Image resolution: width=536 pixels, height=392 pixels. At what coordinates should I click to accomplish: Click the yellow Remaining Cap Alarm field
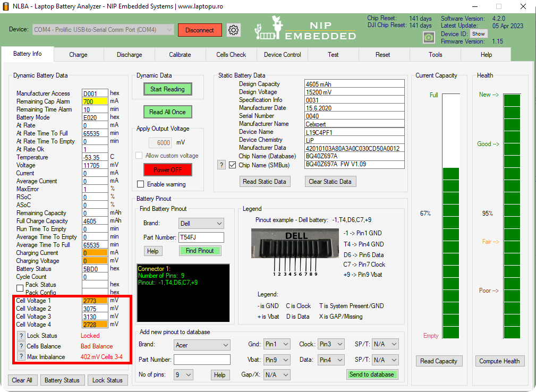coord(95,101)
